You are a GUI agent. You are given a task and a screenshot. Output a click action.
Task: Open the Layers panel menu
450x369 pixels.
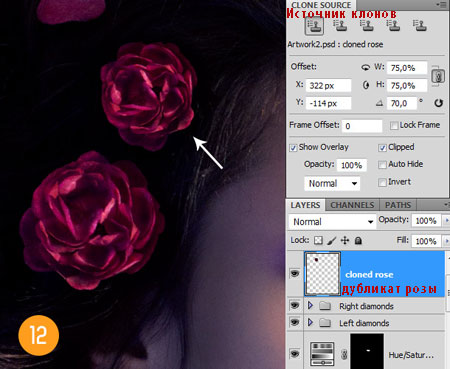[x=446, y=204]
